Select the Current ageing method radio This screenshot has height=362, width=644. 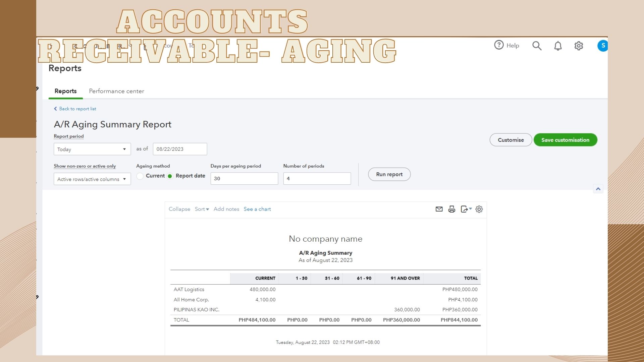pos(140,176)
